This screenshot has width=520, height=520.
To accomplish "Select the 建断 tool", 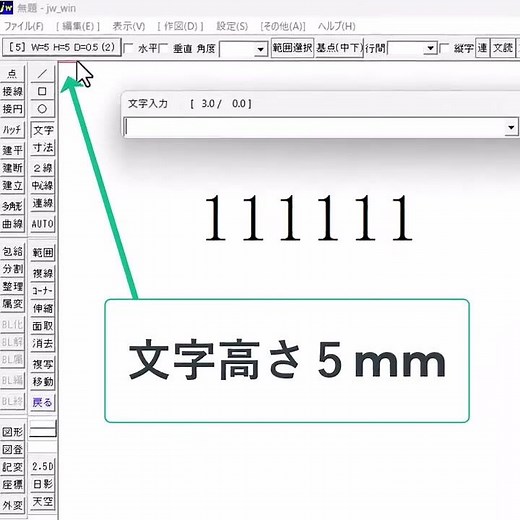I will click(x=12, y=168).
